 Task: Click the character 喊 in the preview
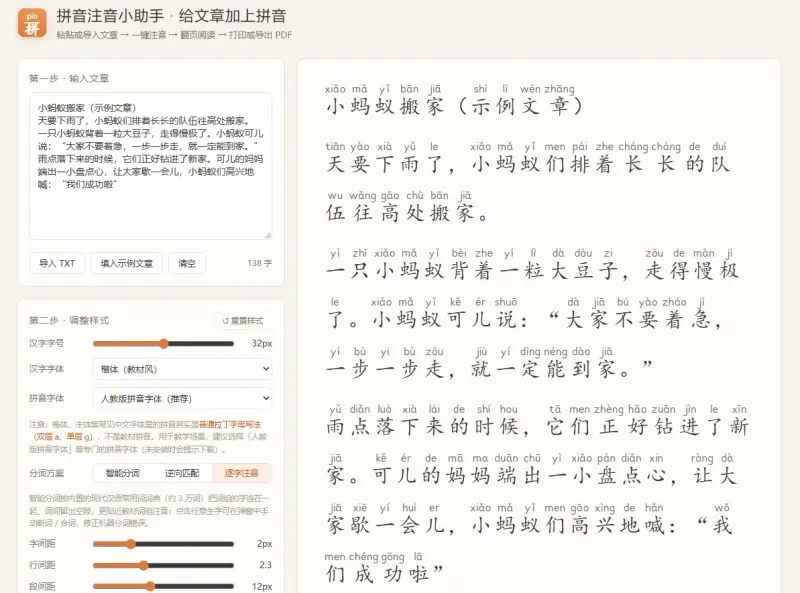[x=654, y=525]
